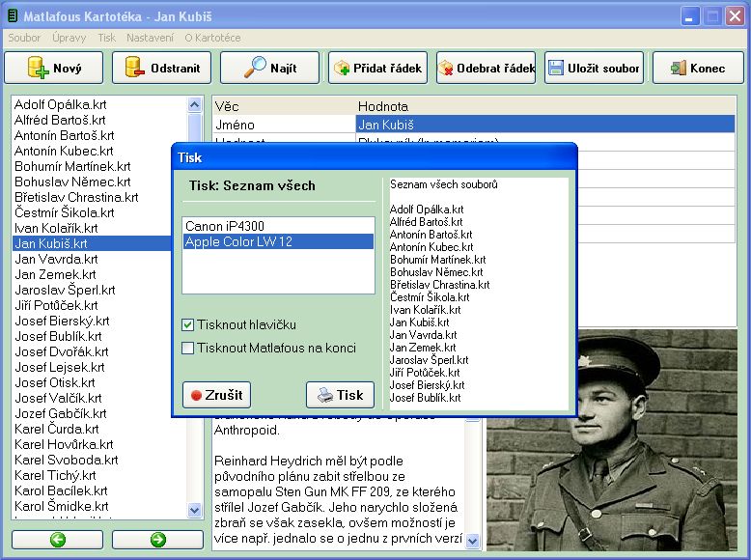Click Odebrat řádek remove row button

pyautogui.click(x=487, y=68)
